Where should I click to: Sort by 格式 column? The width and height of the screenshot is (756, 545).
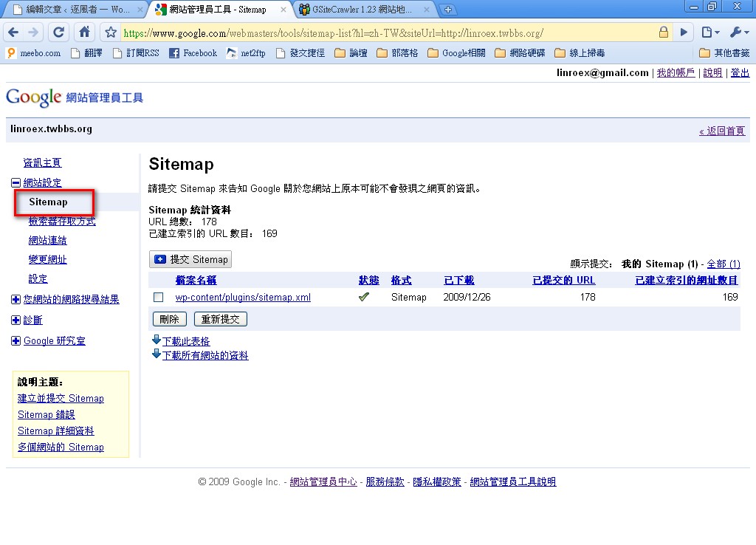(x=401, y=280)
